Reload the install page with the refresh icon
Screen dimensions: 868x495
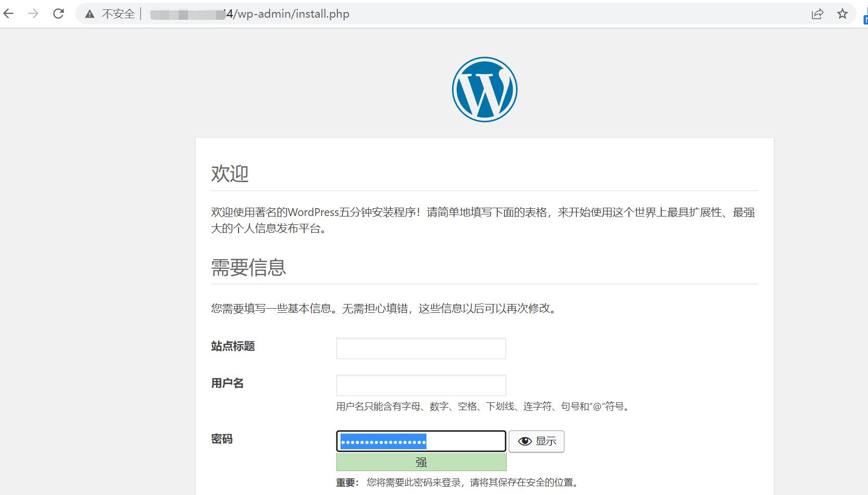pos(57,14)
